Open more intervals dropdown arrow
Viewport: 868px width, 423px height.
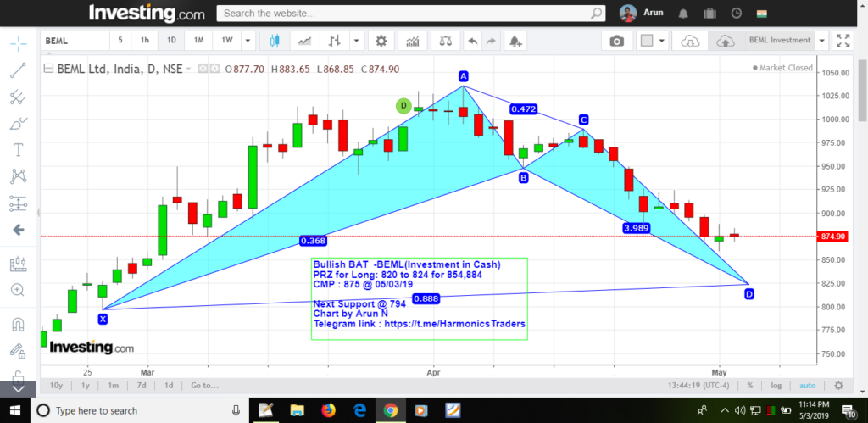coord(248,41)
